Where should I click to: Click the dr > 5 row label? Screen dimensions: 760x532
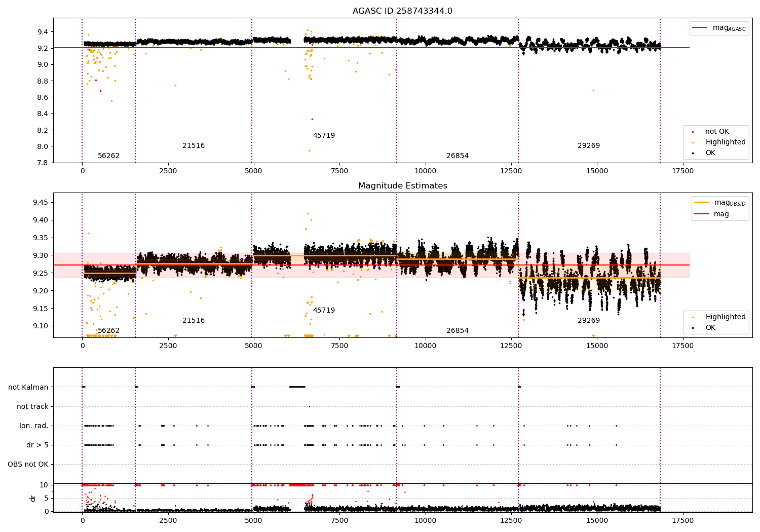(37, 445)
